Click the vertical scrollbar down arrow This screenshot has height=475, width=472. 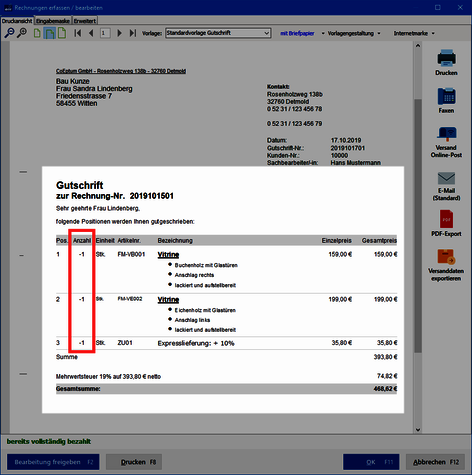[x=418, y=430]
